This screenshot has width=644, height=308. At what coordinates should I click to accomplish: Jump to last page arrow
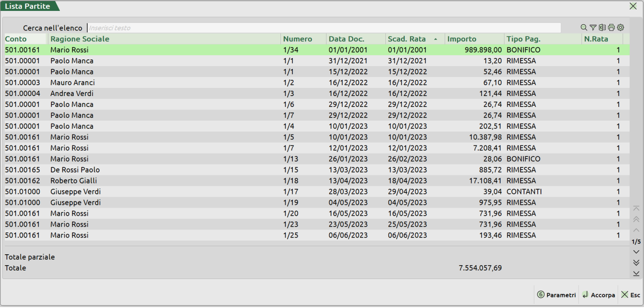[636, 273]
